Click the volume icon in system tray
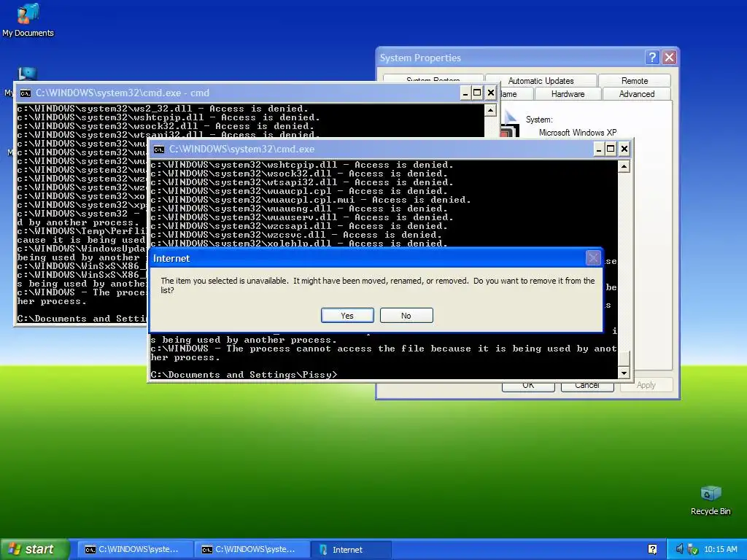Viewport: 747px width, 560px height. 679,549
